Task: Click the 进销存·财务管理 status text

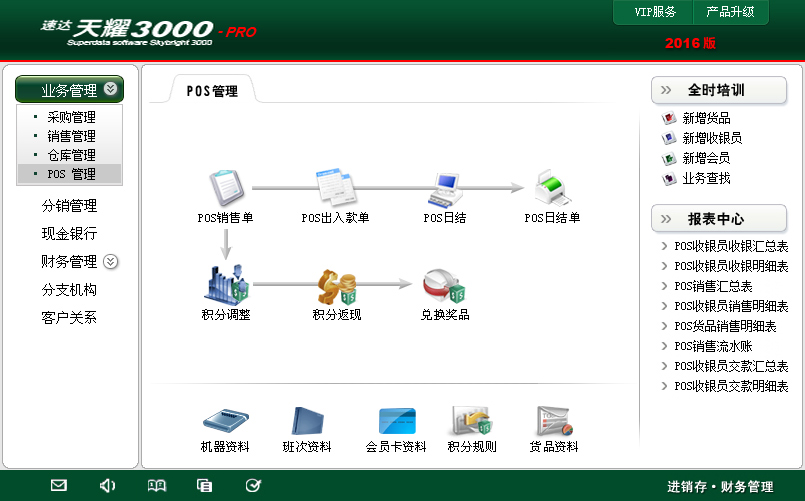Action: point(720,486)
